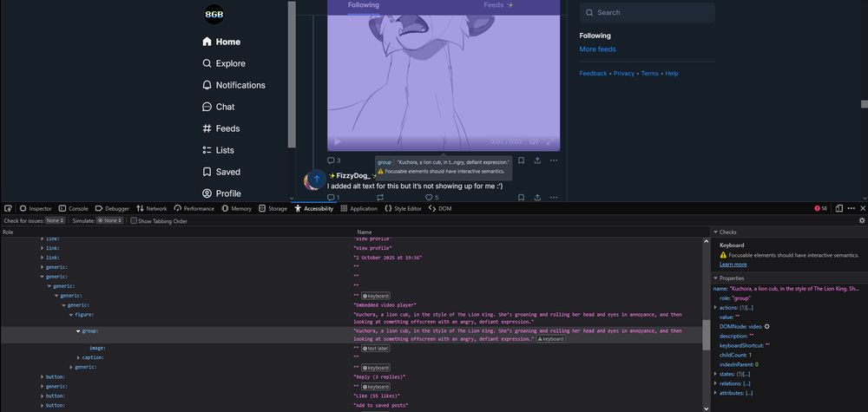Reply to FizzyDog's comment
The width and height of the screenshot is (868, 412).
point(333,198)
